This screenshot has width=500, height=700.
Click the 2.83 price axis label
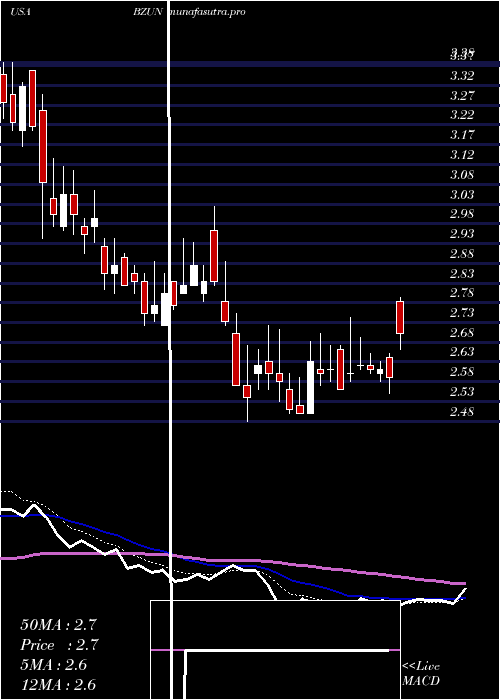tap(462, 273)
